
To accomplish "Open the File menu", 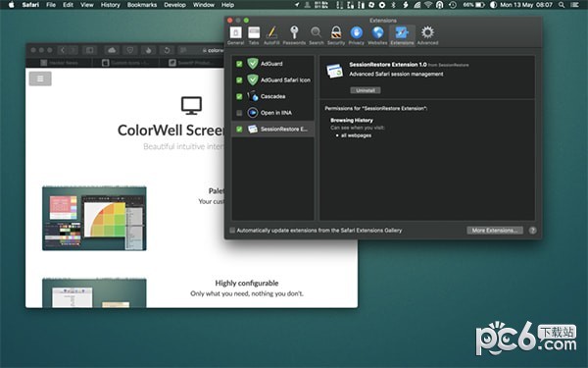I will (x=51, y=5).
